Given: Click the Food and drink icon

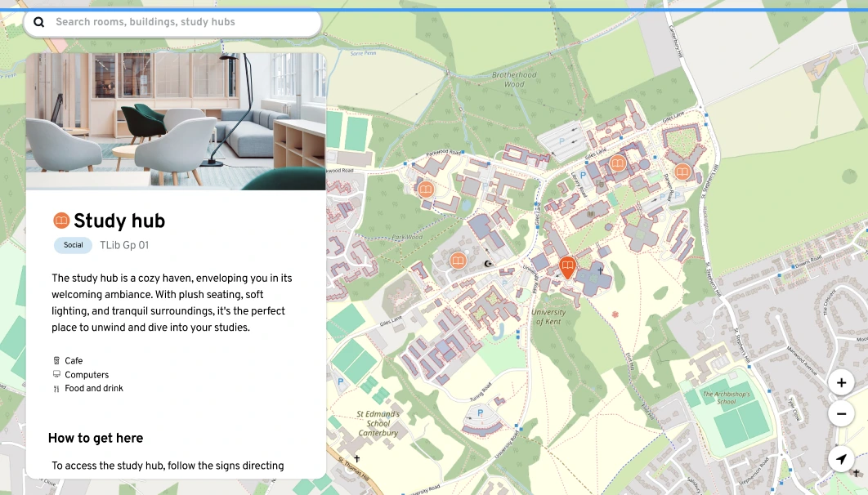Looking at the screenshot, I should [56, 389].
